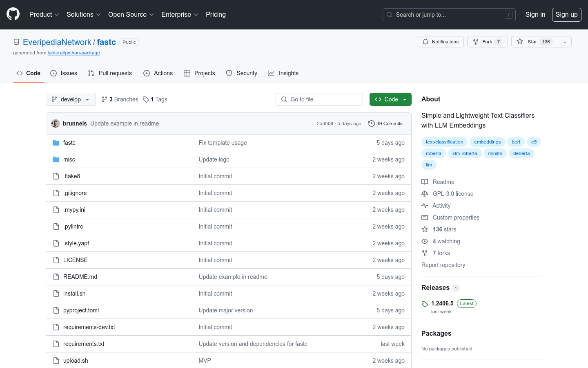This screenshot has height=368, width=588.
Task: Select the deberta topic tag
Action: click(521, 153)
